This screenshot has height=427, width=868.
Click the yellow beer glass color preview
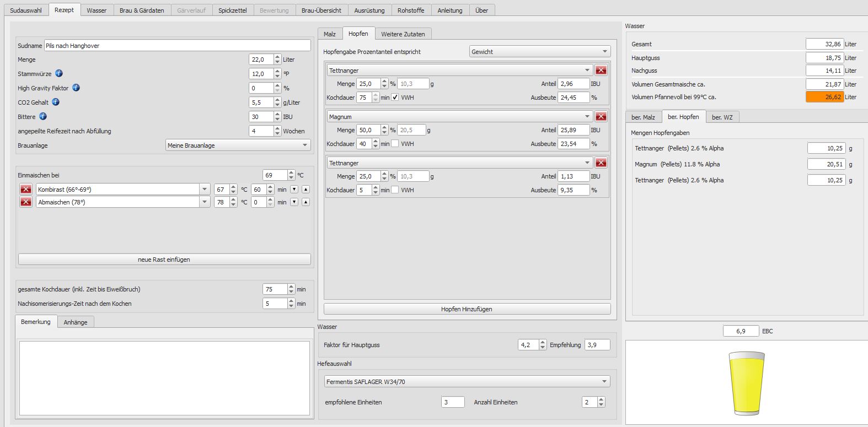click(x=746, y=383)
